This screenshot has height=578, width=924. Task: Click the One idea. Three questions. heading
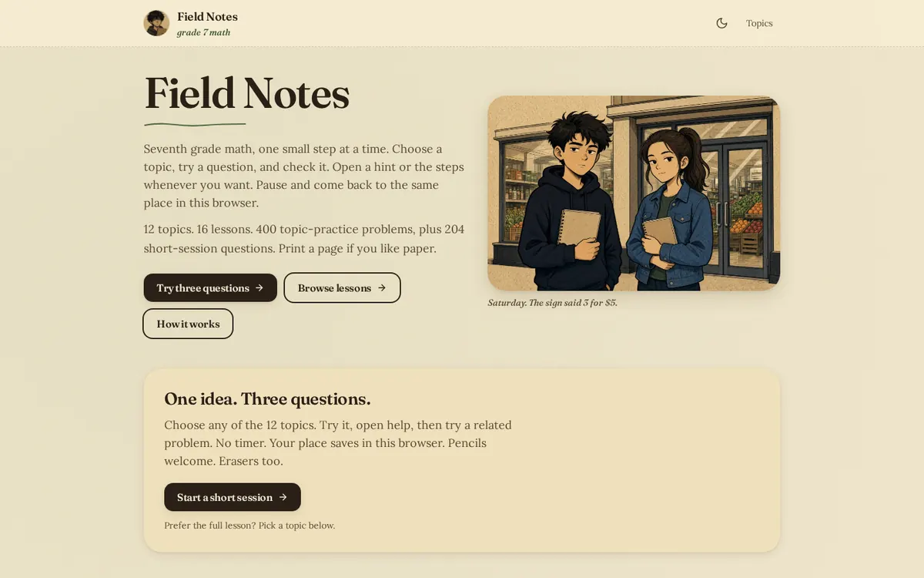click(x=267, y=398)
